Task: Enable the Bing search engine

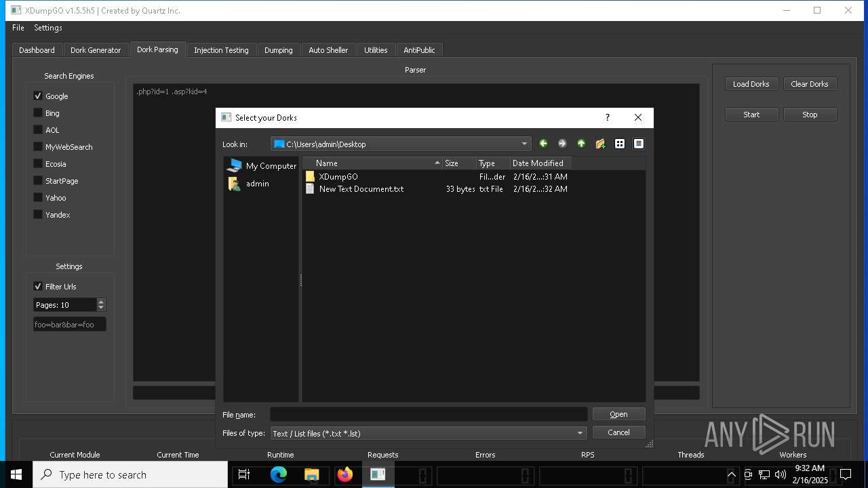Action: (38, 113)
